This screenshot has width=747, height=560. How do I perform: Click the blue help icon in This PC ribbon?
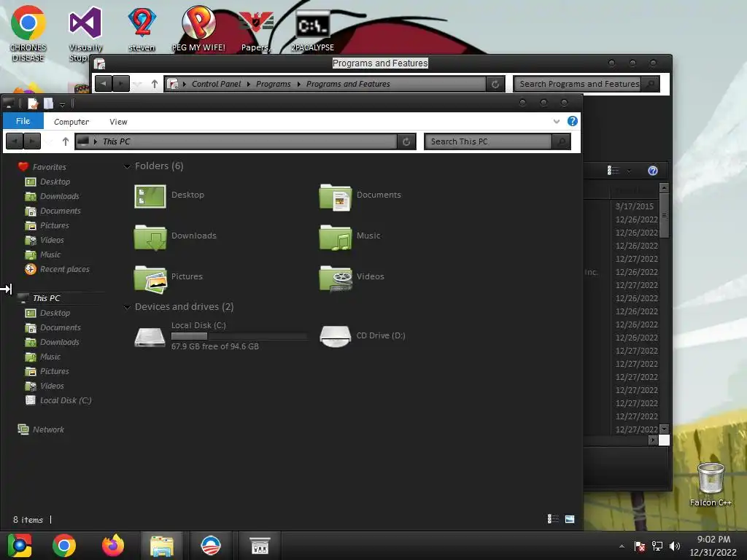(x=573, y=121)
